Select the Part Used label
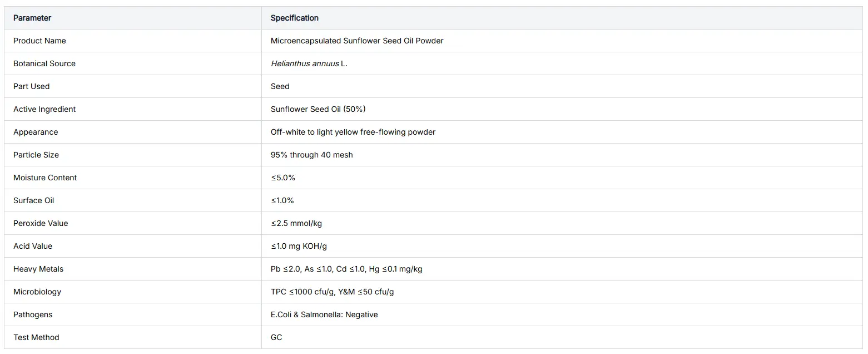 click(x=32, y=86)
